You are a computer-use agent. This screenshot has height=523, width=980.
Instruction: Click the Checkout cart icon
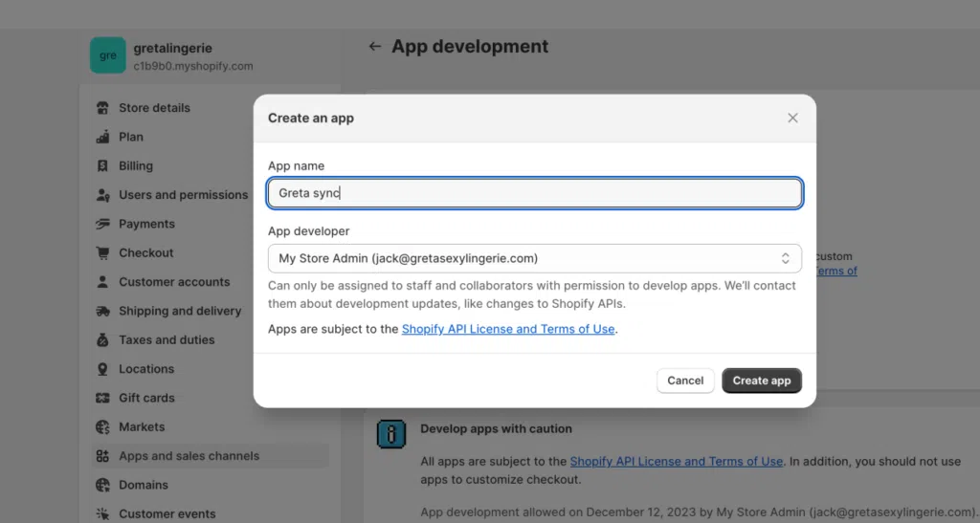pyautogui.click(x=102, y=253)
